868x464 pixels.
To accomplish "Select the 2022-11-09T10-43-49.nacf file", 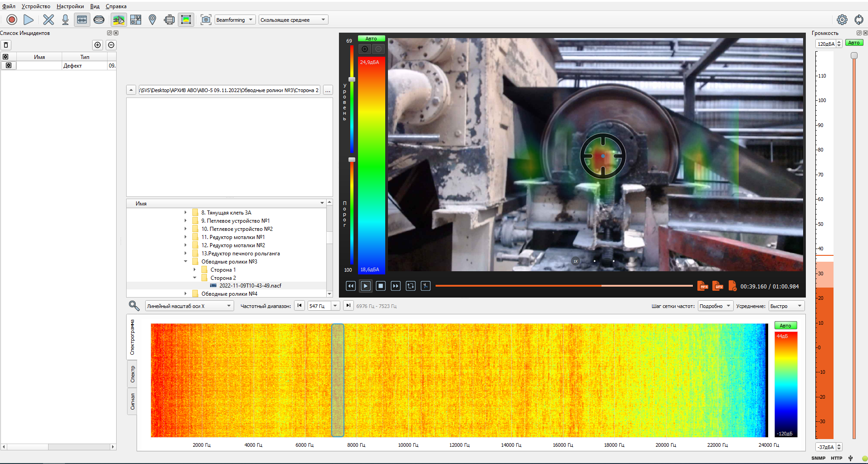I will 250,286.
